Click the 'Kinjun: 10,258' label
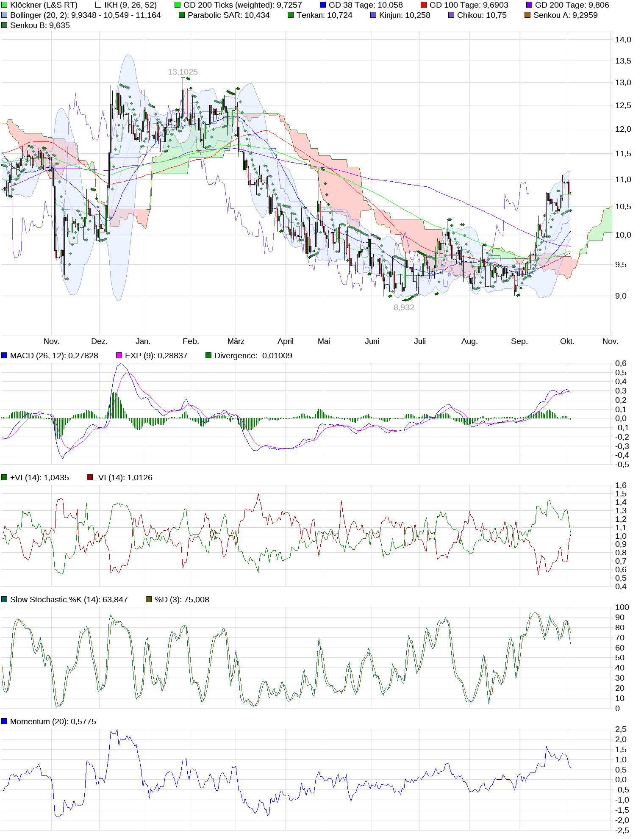The height and width of the screenshot is (839, 644). coord(405,15)
